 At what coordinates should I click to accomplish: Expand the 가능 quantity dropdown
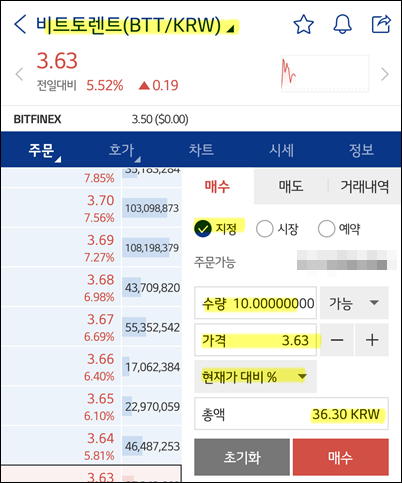(354, 303)
